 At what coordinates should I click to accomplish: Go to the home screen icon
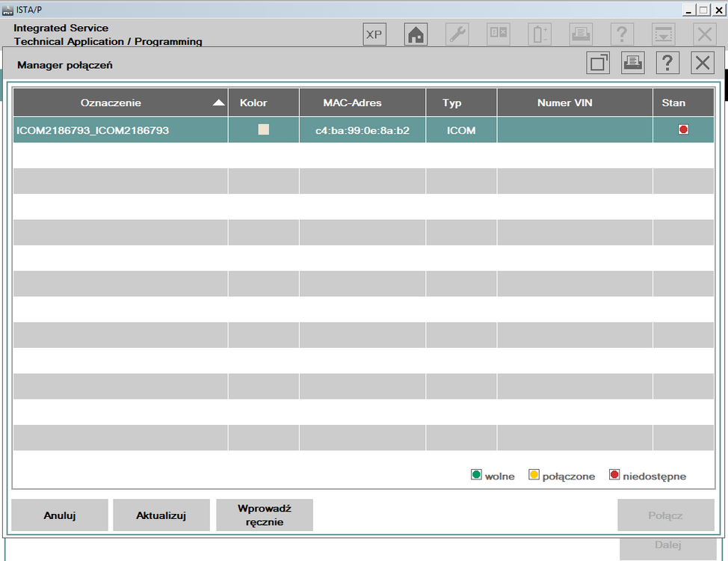click(x=416, y=34)
